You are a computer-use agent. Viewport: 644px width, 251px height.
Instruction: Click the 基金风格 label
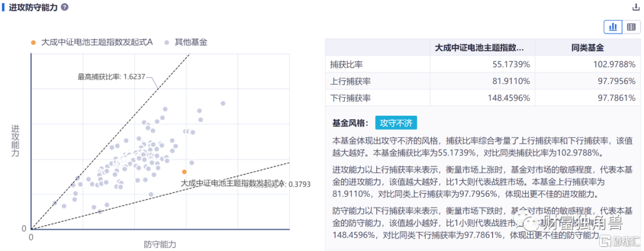[351, 123]
